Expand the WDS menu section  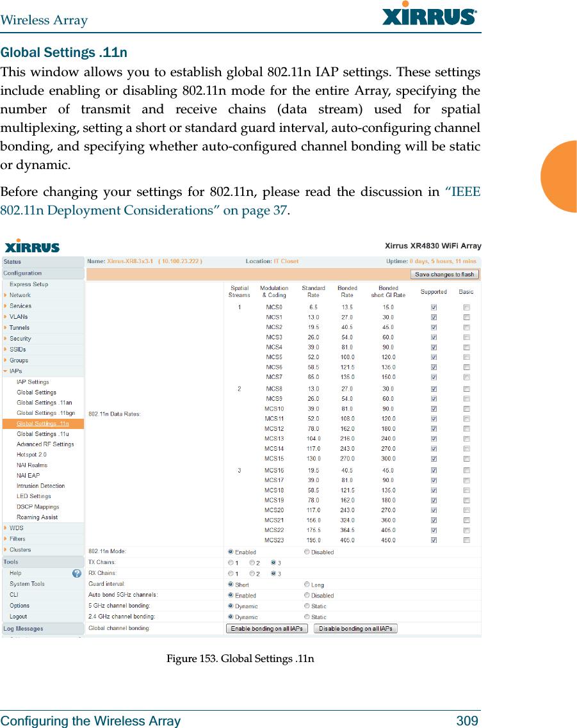[16, 528]
